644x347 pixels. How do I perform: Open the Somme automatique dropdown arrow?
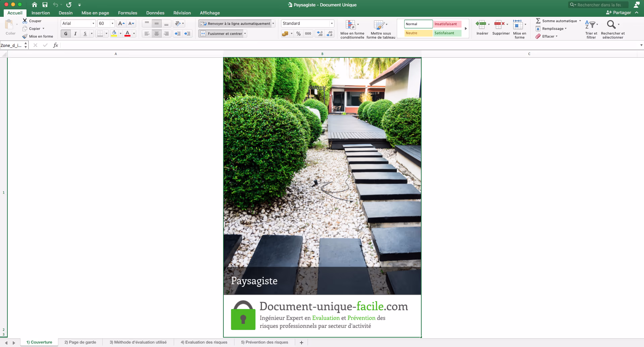[580, 21]
